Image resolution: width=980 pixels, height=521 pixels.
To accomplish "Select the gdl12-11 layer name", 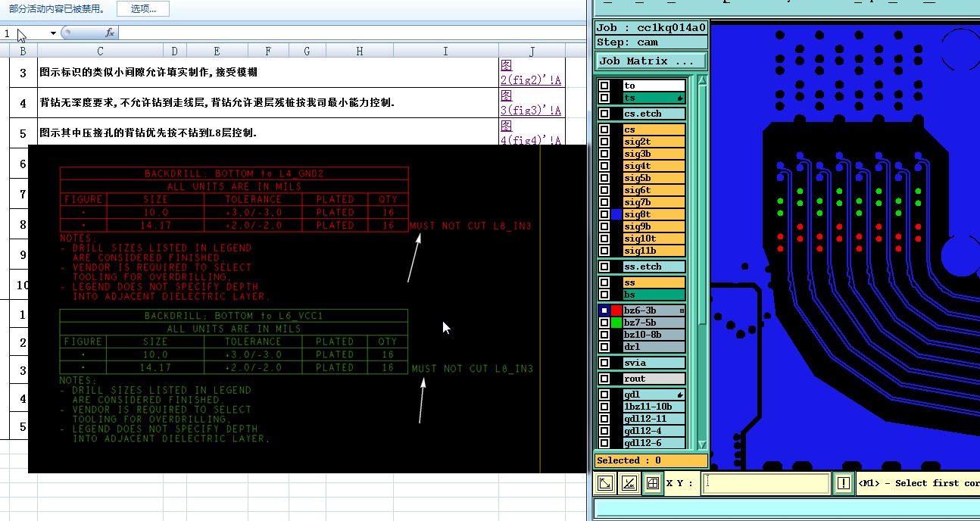I will (654, 419).
